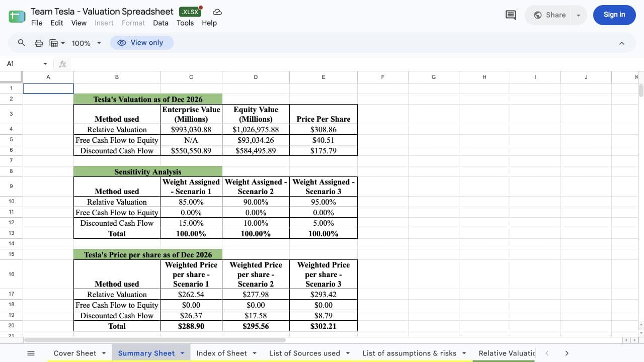Viewport: 644px width, 362px height.
Task: Click the View only button
Action: [142, 43]
